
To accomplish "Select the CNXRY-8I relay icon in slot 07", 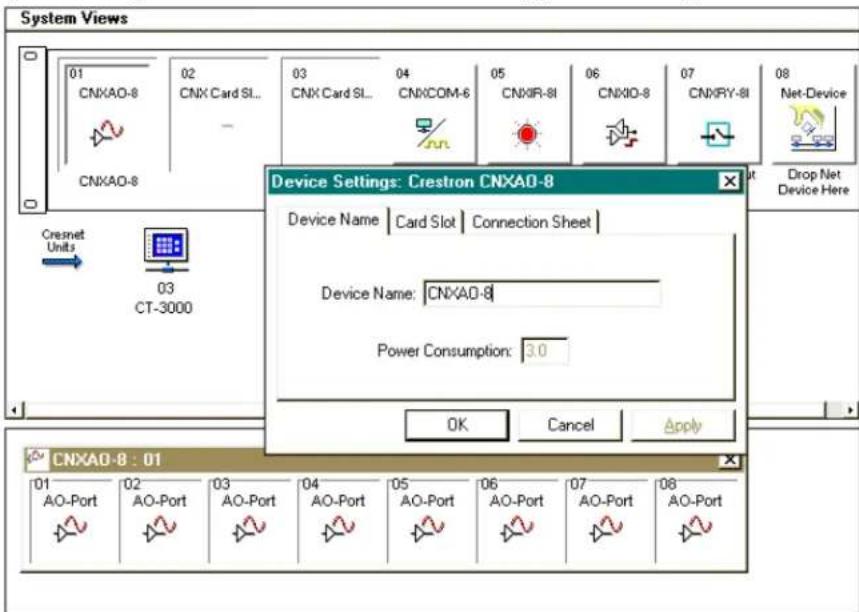I will 717,134.
